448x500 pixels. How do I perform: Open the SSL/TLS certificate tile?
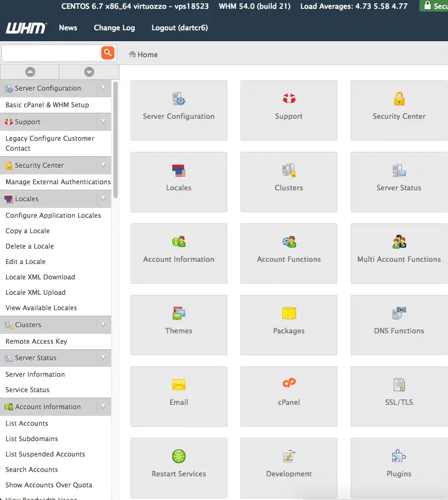point(399,396)
